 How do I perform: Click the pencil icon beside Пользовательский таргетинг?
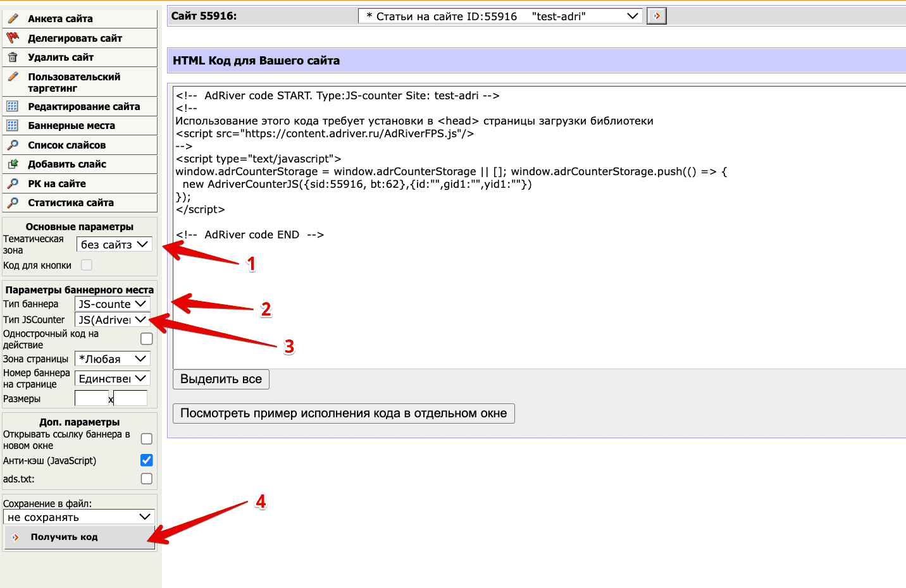[13, 77]
